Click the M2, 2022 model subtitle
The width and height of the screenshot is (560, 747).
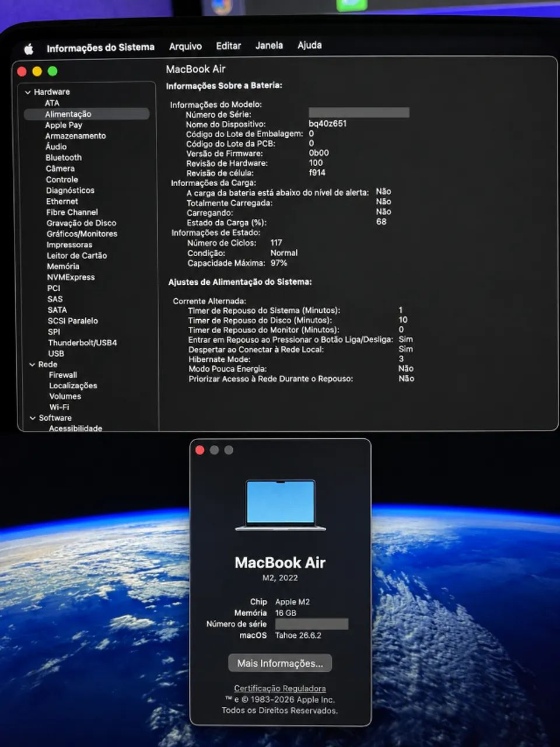(x=280, y=578)
